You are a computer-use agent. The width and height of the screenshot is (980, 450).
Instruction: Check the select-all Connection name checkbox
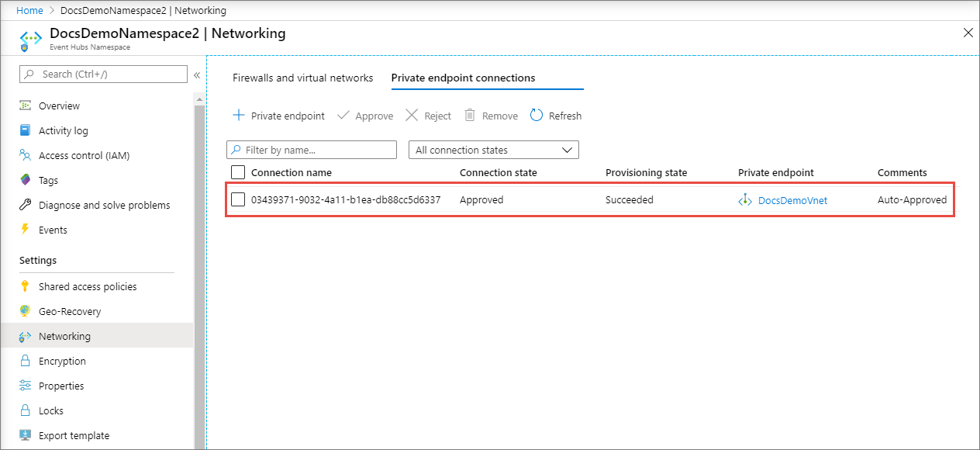coord(238,172)
